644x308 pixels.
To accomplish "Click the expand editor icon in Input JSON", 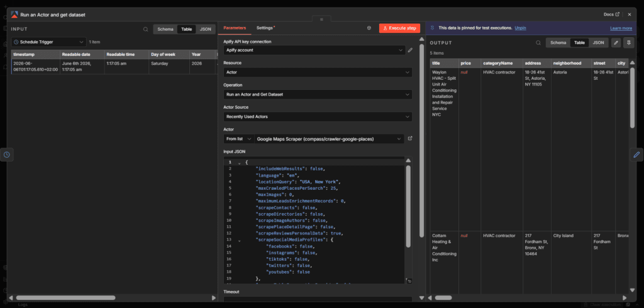I will point(409,281).
